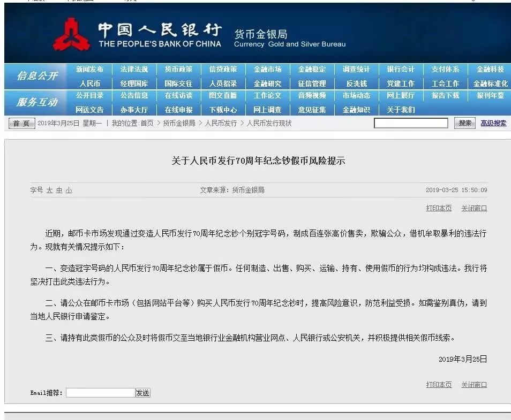The height and width of the screenshot is (420, 511).
Task: Visit the 意见征集 page
Action: 312,110
